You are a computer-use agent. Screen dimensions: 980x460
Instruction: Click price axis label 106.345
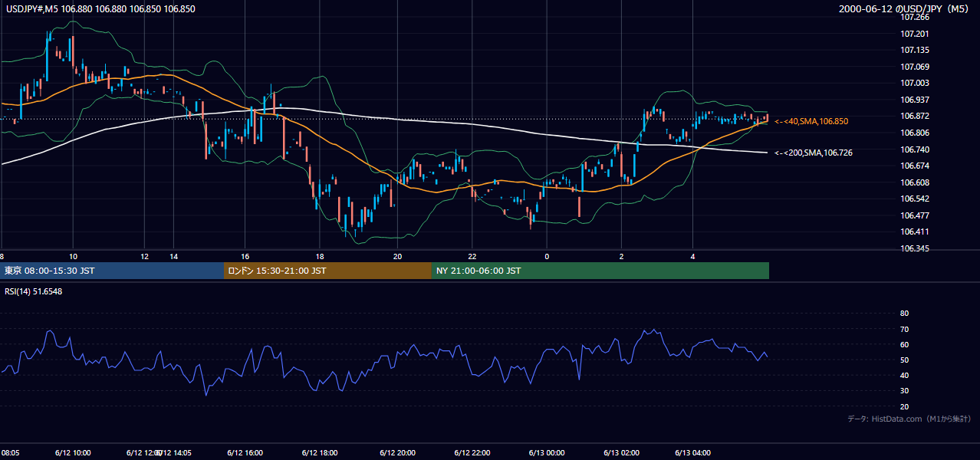tap(914, 248)
